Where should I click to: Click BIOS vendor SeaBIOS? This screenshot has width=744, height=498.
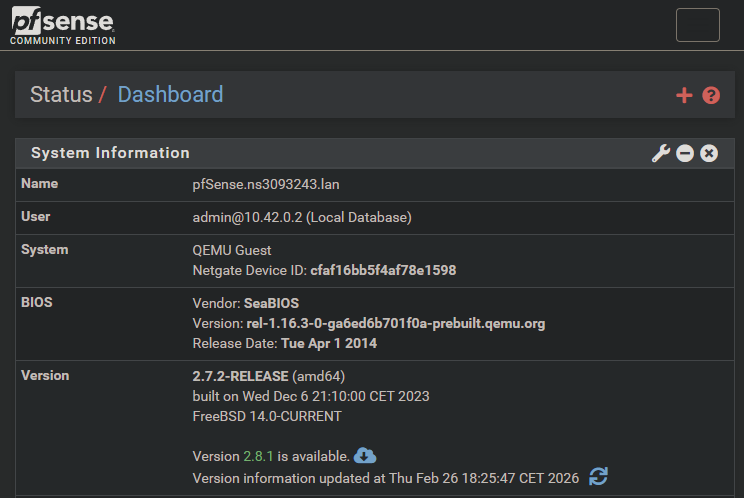click(x=271, y=303)
